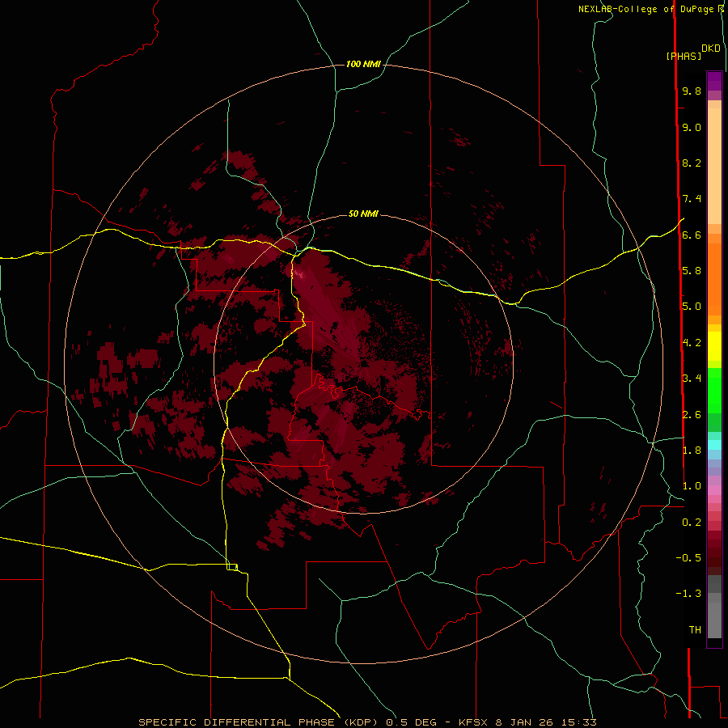Click the yellow band in the color scale
The height and width of the screenshot is (728, 728).
tap(714, 346)
